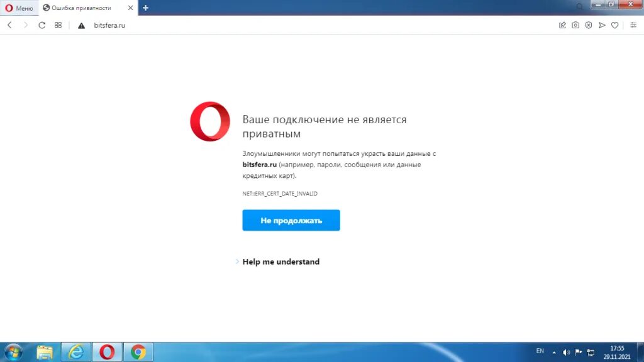This screenshot has height=362, width=644.
Task: Reload the current page
Action: point(42,25)
